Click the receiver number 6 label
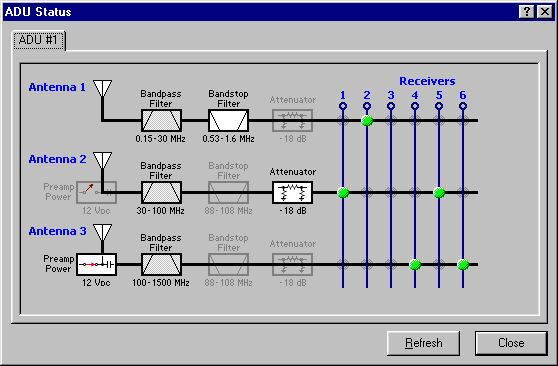Image resolution: width=558 pixels, height=366 pixels. [x=463, y=95]
